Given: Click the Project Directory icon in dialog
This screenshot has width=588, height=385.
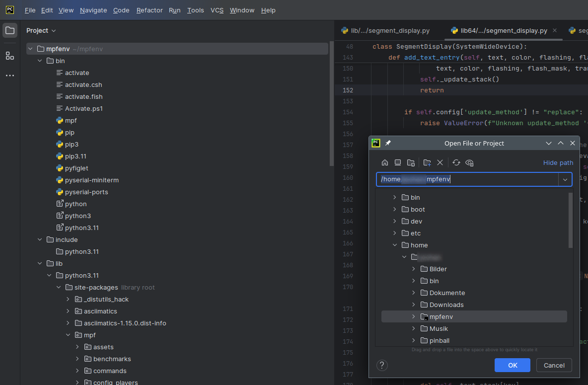Looking at the screenshot, I should tap(411, 162).
